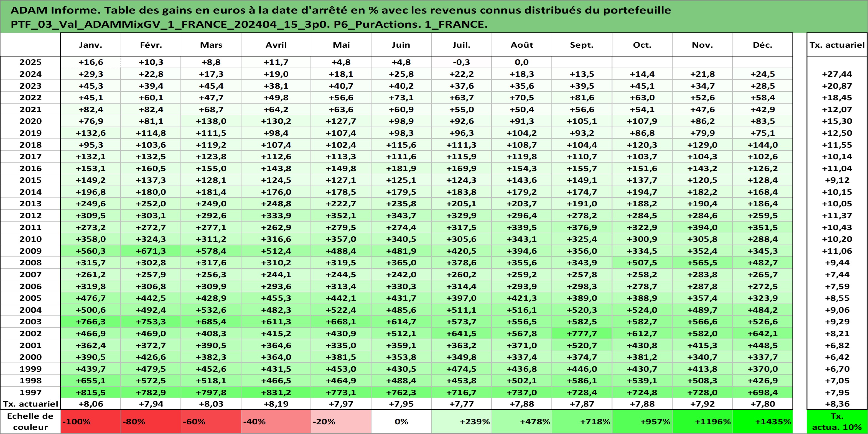Click the '-60%' color scale swatch
The image size is (868, 434).
coord(211,422)
